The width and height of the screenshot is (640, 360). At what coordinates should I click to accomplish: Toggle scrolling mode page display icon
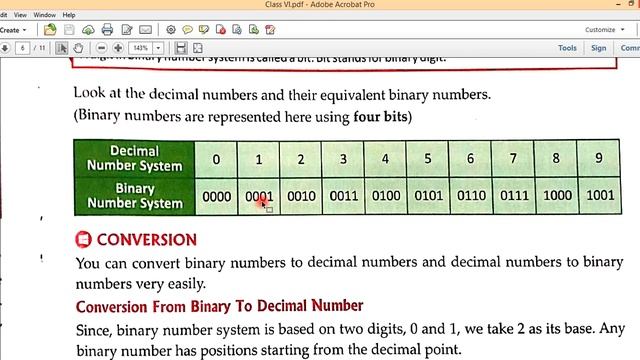coord(181,48)
